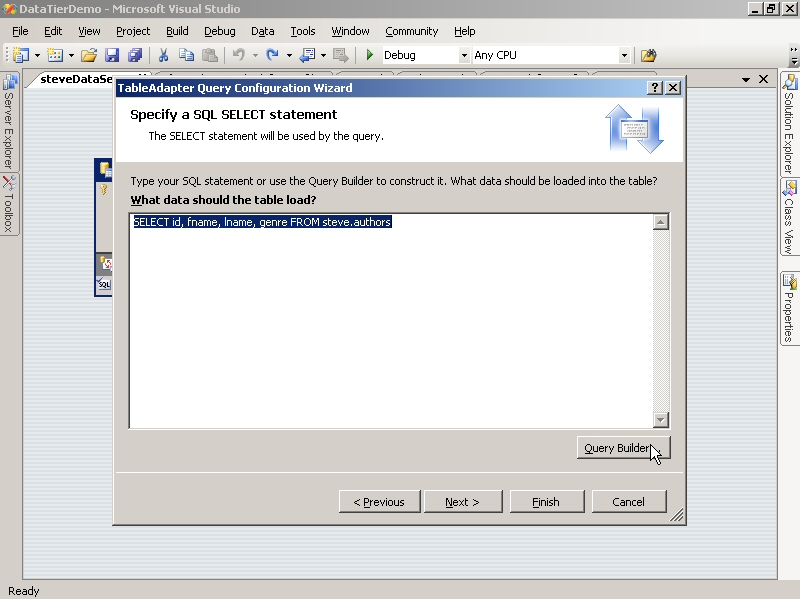This screenshot has height=600, width=800.
Task: Open the Any CPU platform dropdown
Action: (x=624, y=55)
